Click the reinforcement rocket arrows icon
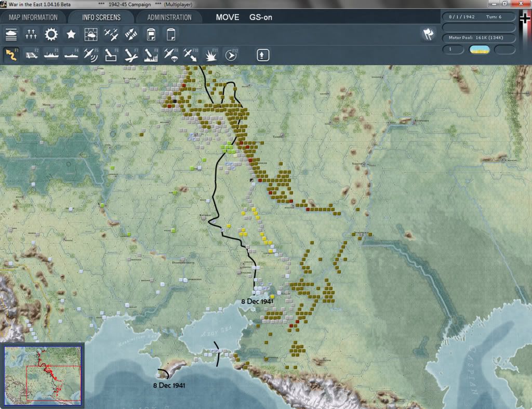The image size is (532, 409). pos(131,34)
